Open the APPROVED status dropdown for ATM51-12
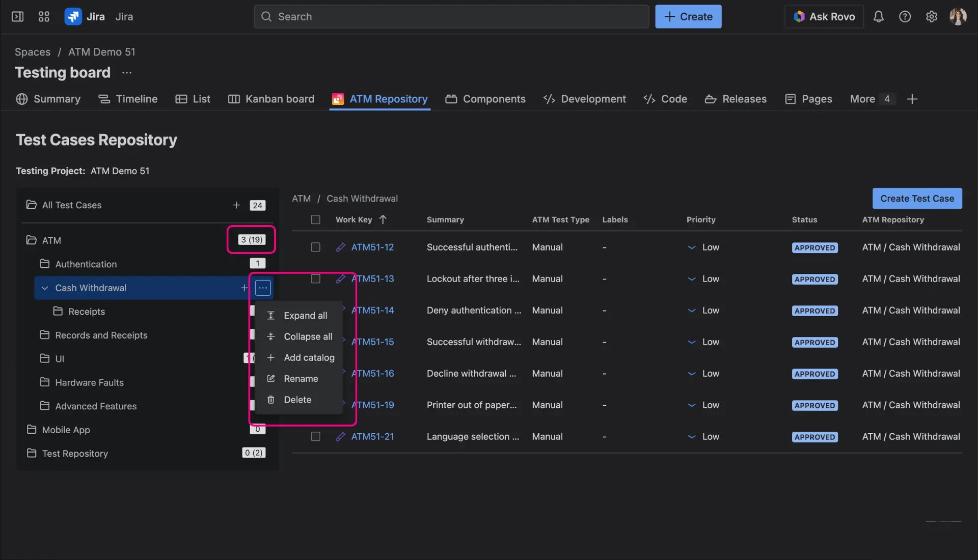 coord(814,248)
